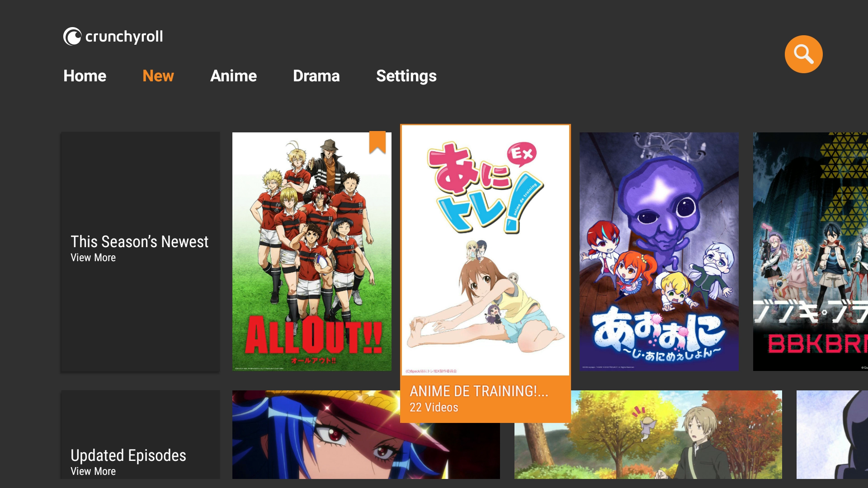Select the New tab
868x488 pixels.
pos(158,76)
